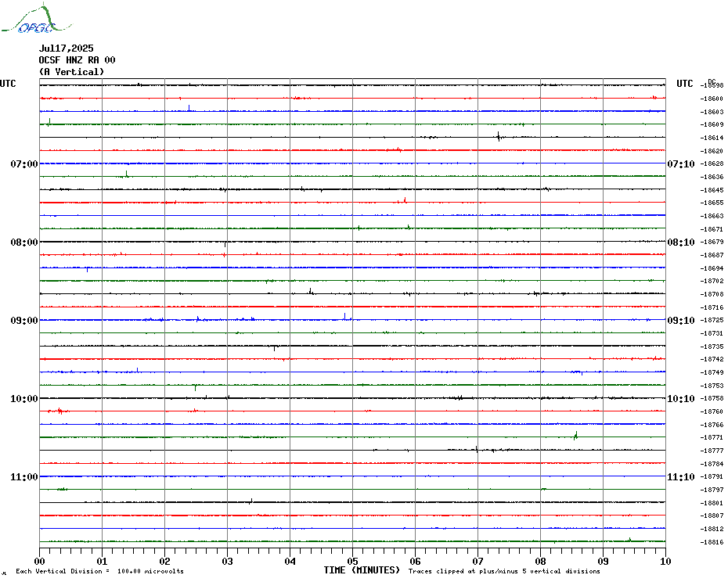The width and height of the screenshot is (728, 582).
Task: Select the DC offset value -18609
Action: coord(712,125)
